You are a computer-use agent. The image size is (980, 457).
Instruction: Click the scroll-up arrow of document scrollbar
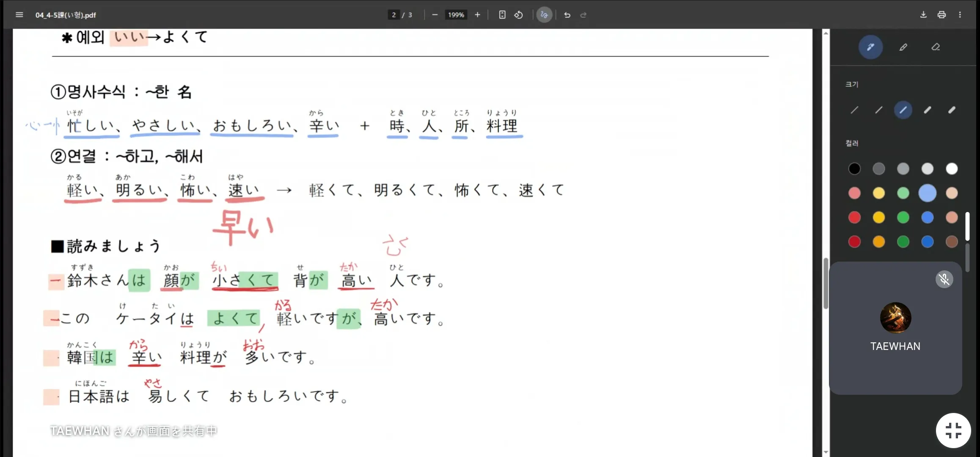pyautogui.click(x=826, y=33)
